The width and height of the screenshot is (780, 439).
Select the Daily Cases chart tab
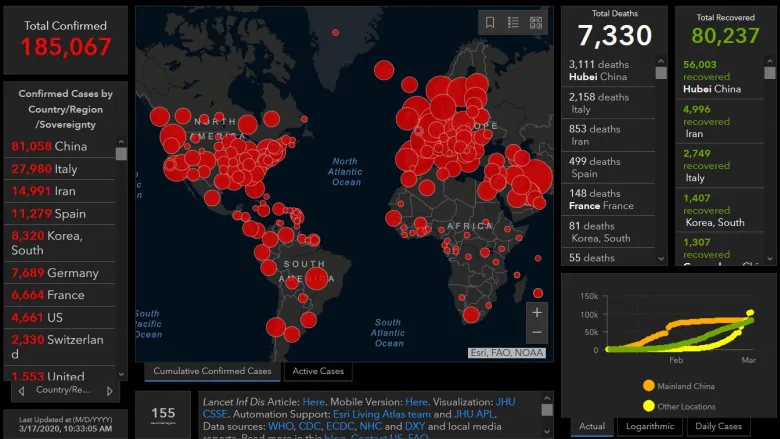point(718,426)
